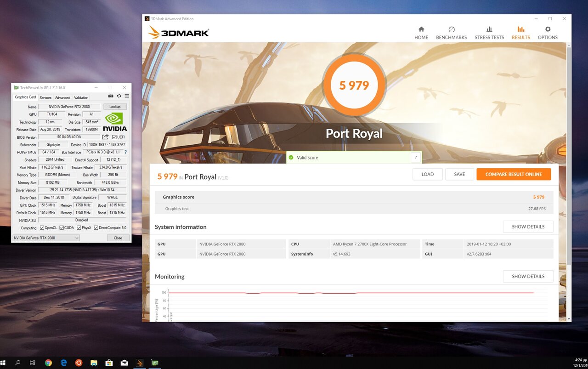Viewport: 588px width, 369px height.
Task: Open the HOME section in 3DMark
Action: tap(421, 33)
